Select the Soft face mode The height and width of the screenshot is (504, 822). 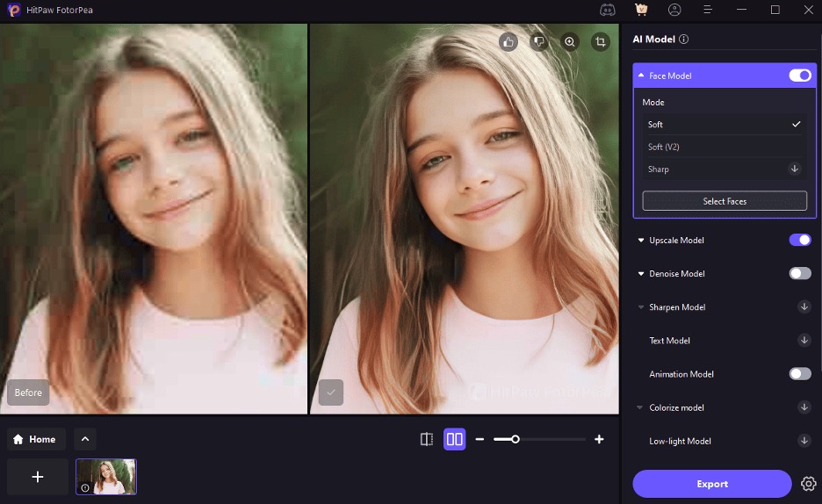pos(725,124)
